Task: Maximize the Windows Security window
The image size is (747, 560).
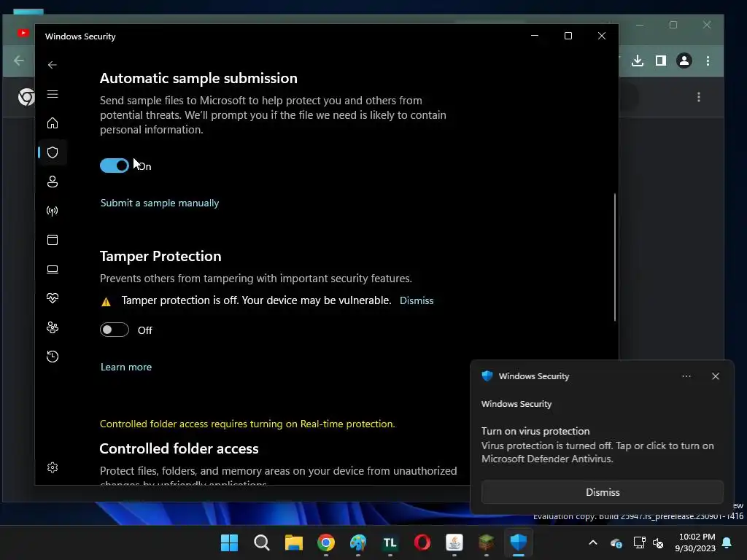Action: pyautogui.click(x=568, y=36)
